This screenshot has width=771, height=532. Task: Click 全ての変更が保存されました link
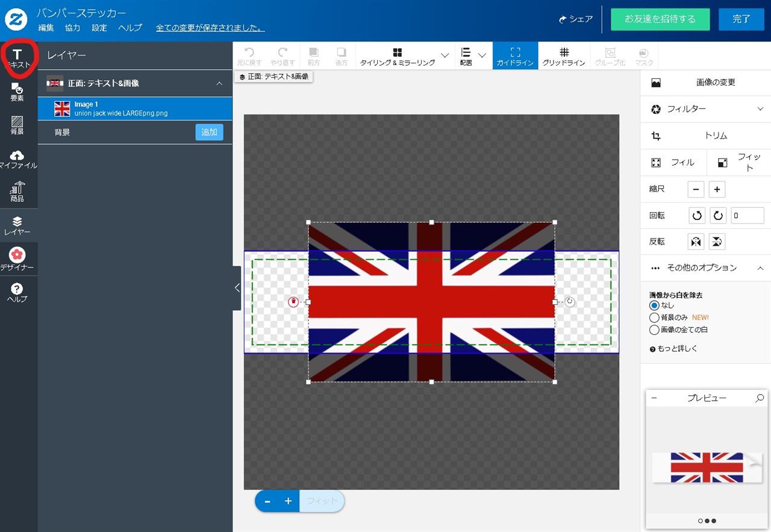click(210, 28)
